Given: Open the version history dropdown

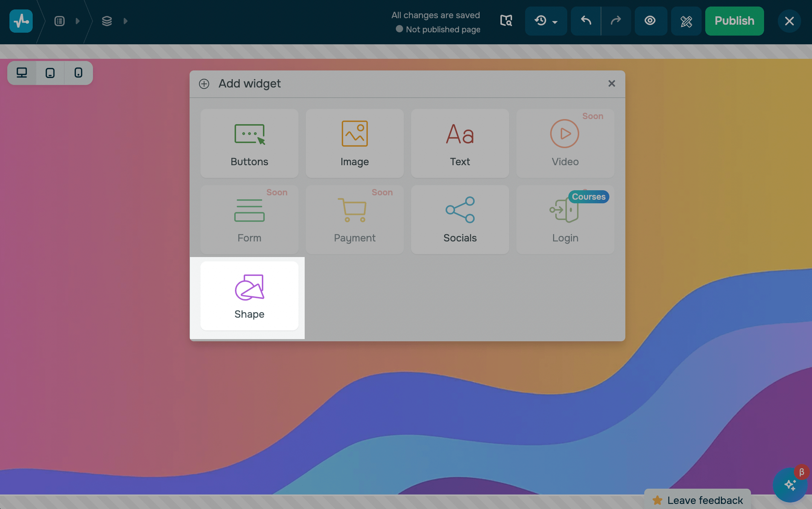Looking at the screenshot, I should [546, 21].
